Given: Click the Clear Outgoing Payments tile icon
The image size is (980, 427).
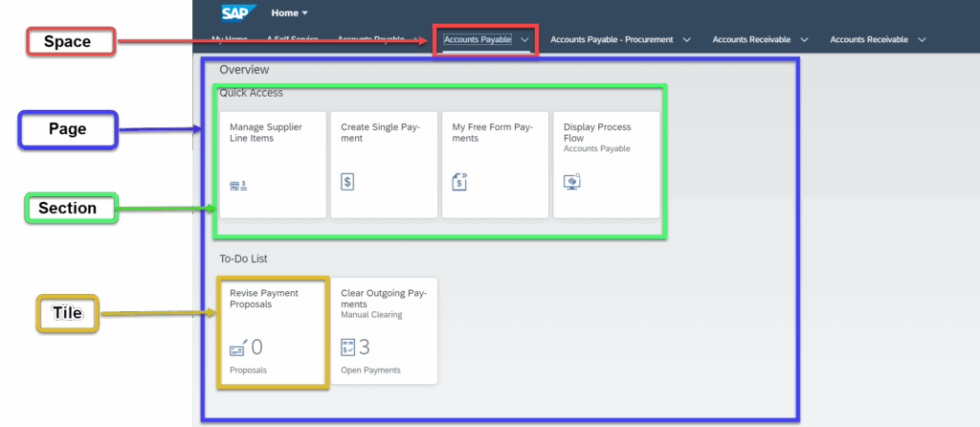Looking at the screenshot, I should (x=348, y=348).
